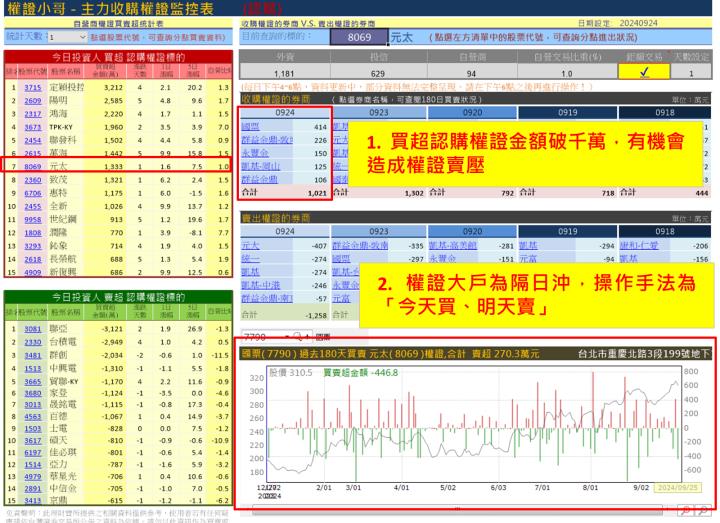
Task: Click the magnifier search icon beside 7790
Action: point(297,337)
